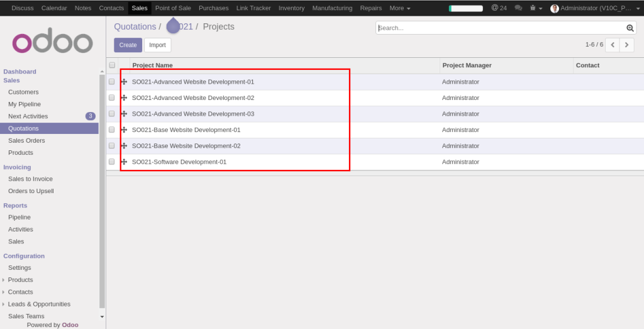The width and height of the screenshot is (644, 329).
Task: Click the search magnifier icon in search box
Action: pos(630,28)
